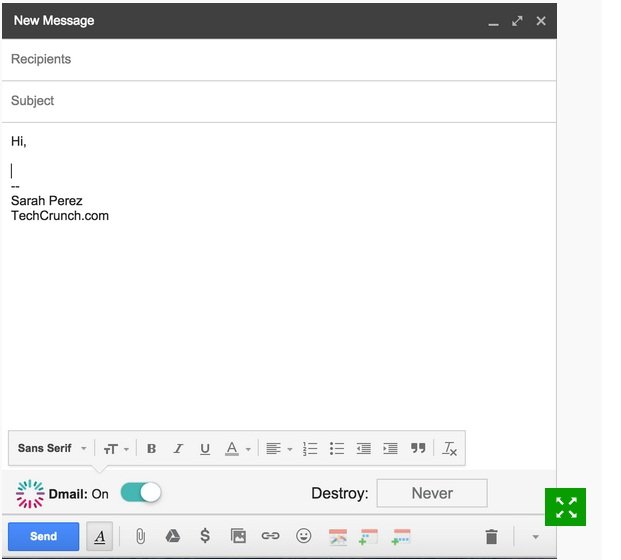
Task: Open the Sans Serif font dropdown
Action: click(52, 448)
